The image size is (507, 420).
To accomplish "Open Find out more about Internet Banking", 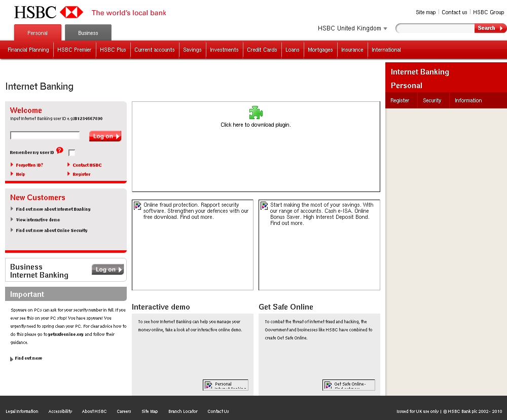I will 53,209.
